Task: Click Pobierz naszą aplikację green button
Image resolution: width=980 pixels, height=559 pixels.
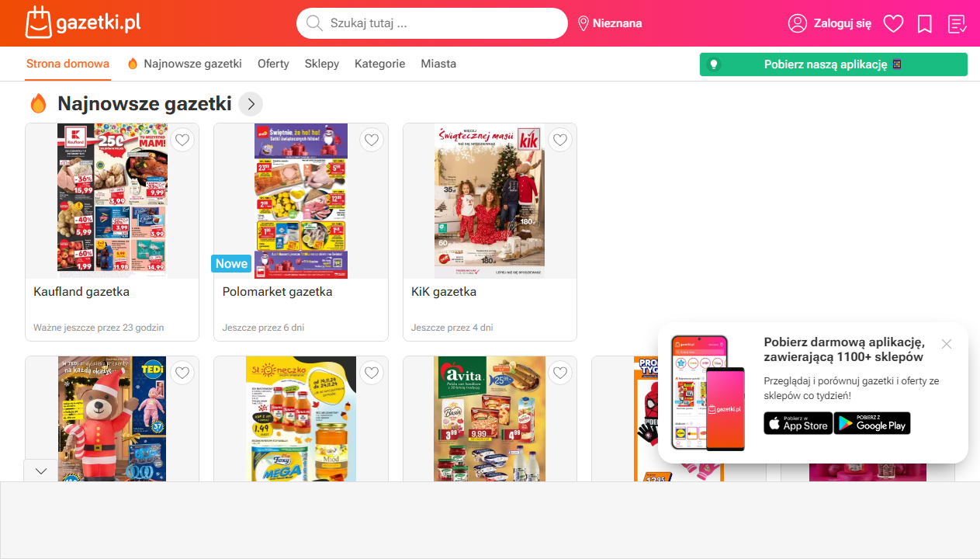Action: tap(833, 64)
